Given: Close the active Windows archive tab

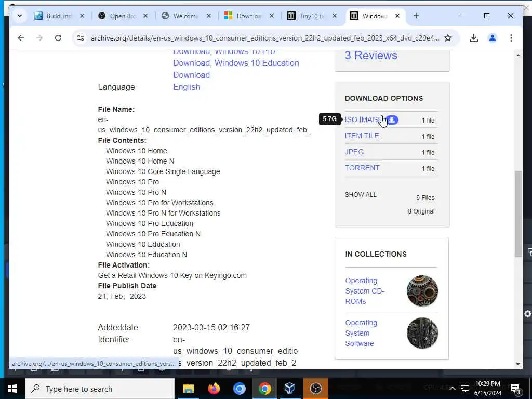Looking at the screenshot, I should (397, 16).
